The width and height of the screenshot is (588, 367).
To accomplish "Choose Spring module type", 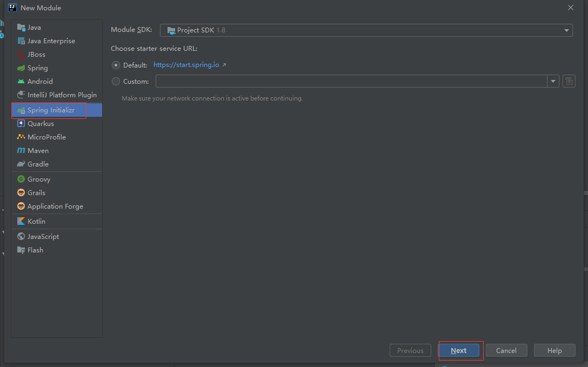I will 57,68.
